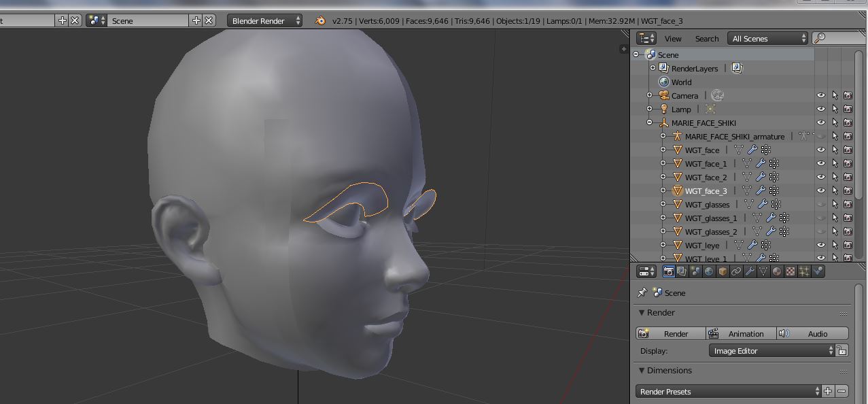Open the Texture checkerboard properties tab

point(791,271)
